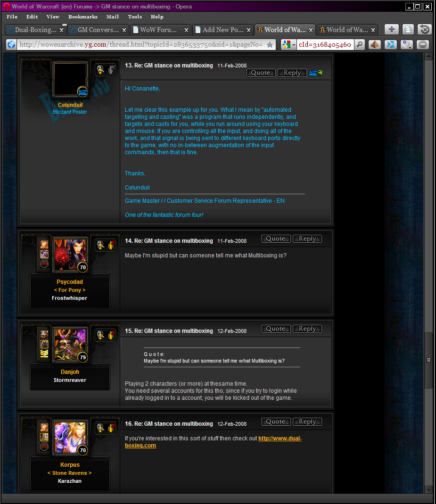Quote post 15 by Danjoh

[276, 329]
